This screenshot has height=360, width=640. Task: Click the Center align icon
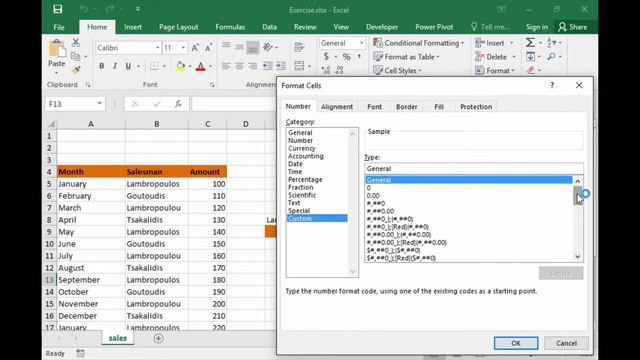pyautogui.click(x=239, y=66)
